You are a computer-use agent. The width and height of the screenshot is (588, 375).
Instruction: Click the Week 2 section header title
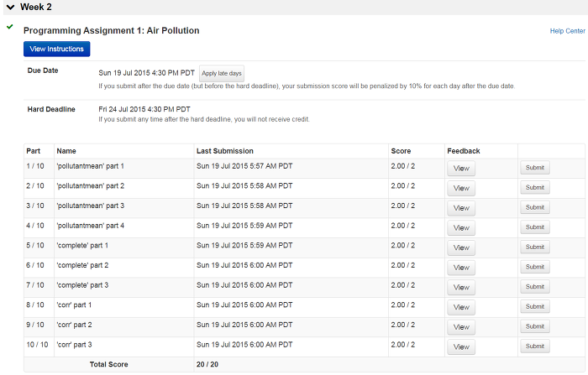(36, 7)
